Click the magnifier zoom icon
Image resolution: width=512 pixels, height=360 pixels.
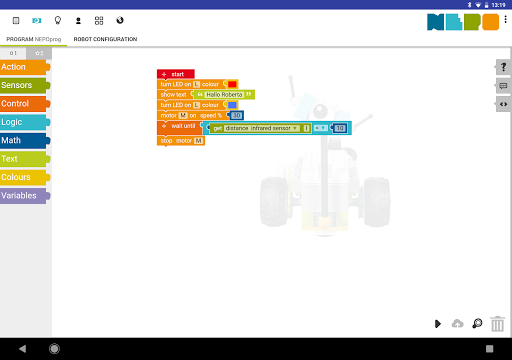point(477,323)
